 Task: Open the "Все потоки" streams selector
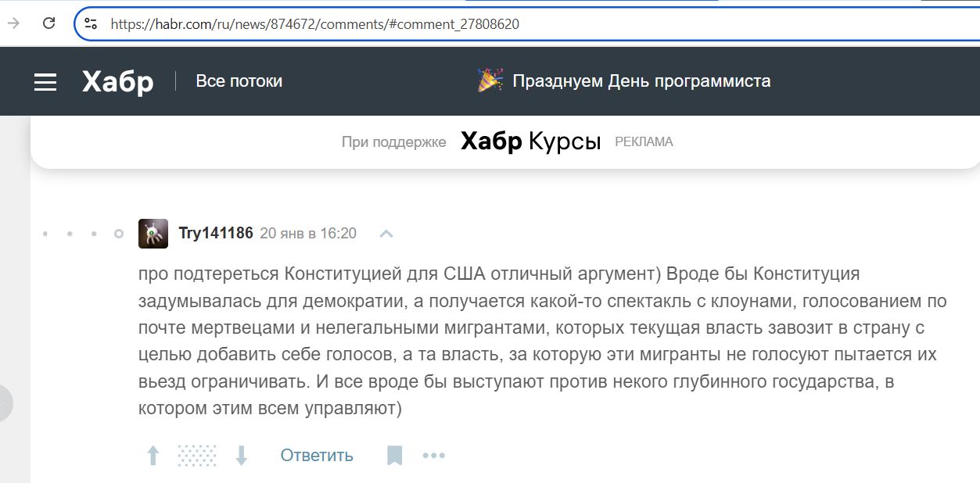(239, 81)
